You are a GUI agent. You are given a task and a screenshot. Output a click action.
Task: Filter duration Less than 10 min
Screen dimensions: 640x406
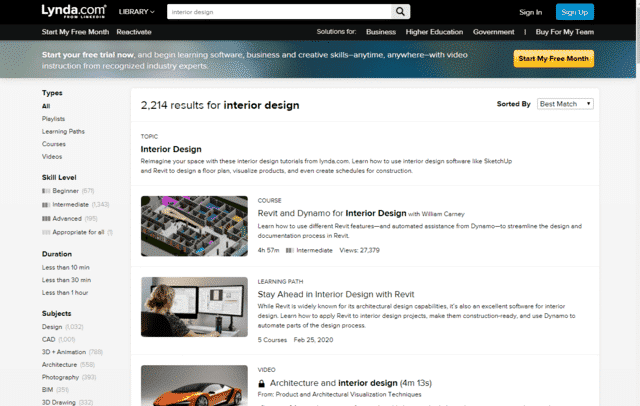pos(66,268)
